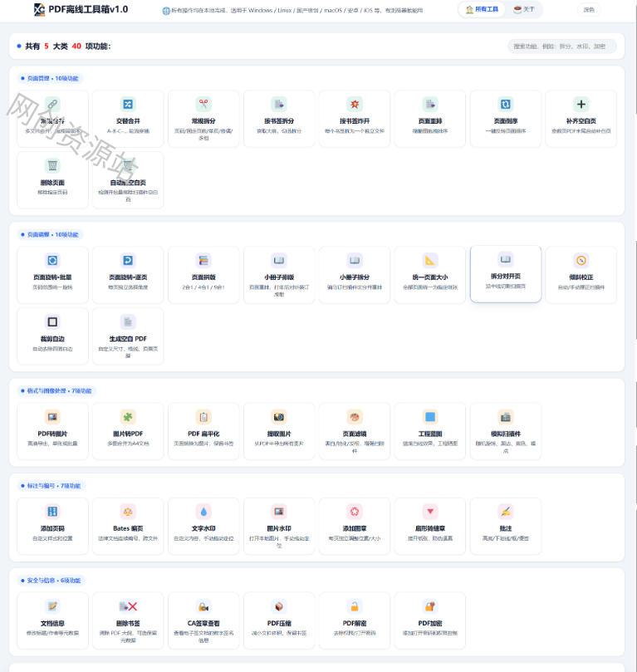Screen dimensions: 637x672
Task: Select the 常规拆分 scissors tool
Action: click(x=203, y=119)
